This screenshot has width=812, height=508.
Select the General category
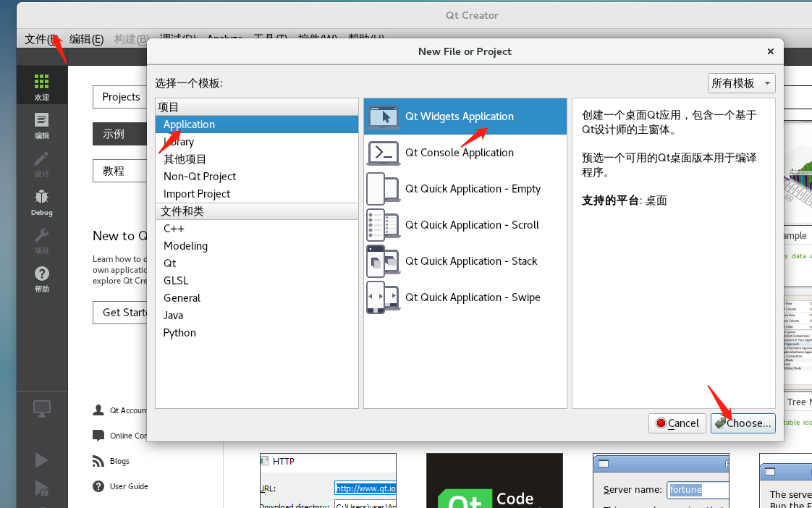tap(257, 297)
